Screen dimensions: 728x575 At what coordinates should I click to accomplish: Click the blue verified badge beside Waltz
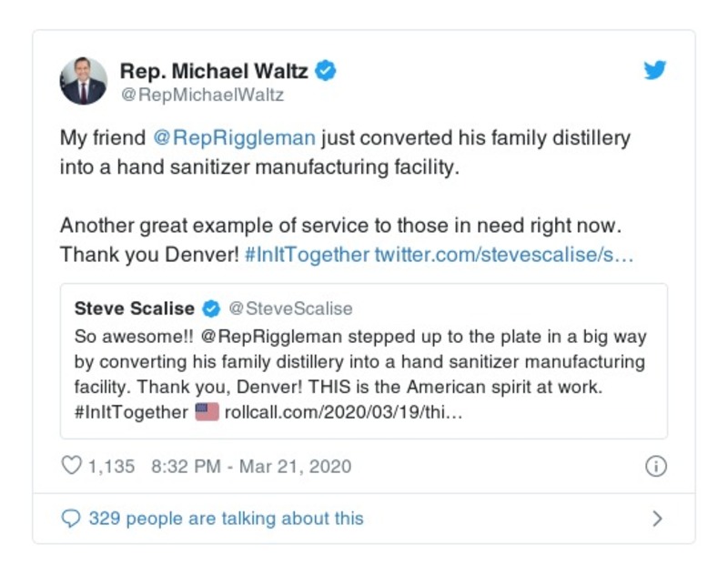[326, 71]
